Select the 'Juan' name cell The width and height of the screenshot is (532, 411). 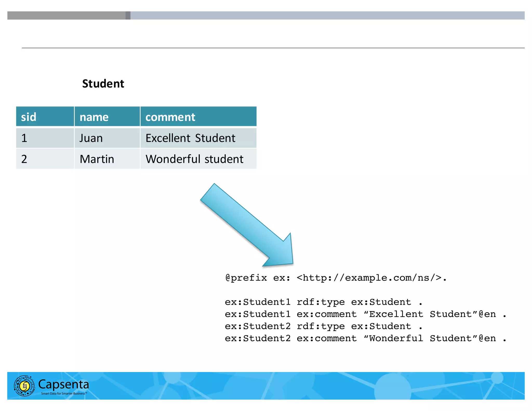[107, 138]
